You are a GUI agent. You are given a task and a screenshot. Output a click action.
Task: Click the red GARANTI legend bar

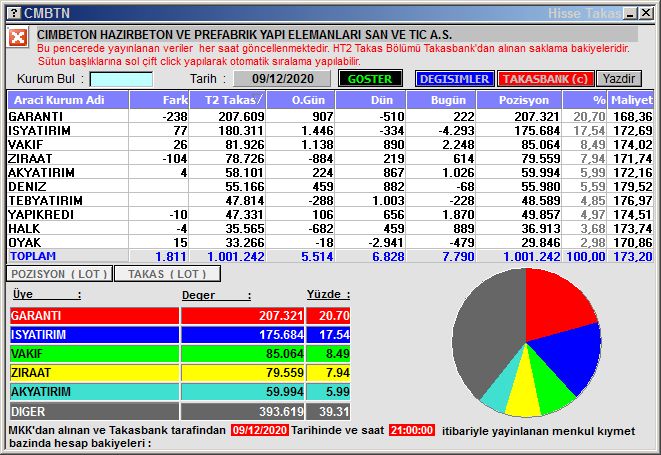(94, 315)
